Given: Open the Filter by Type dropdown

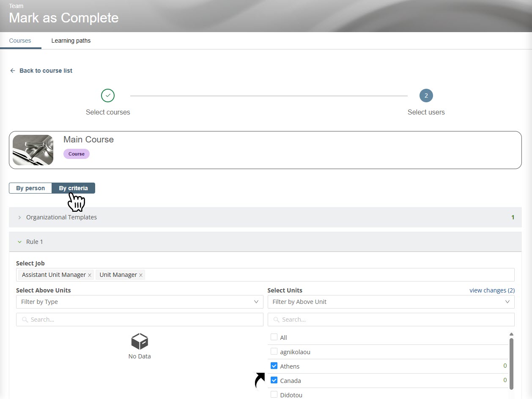Looking at the screenshot, I should (x=140, y=302).
